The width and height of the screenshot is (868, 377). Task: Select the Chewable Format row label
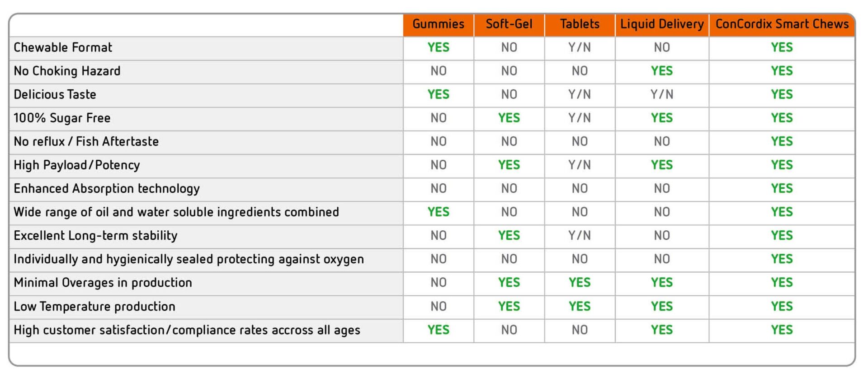(63, 47)
